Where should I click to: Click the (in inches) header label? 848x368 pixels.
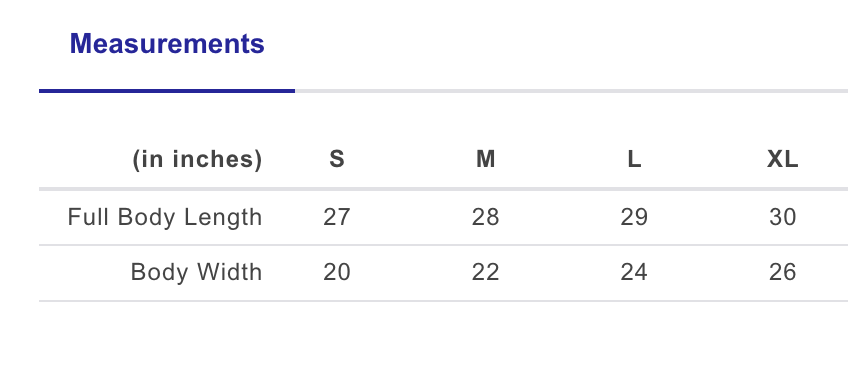197,159
